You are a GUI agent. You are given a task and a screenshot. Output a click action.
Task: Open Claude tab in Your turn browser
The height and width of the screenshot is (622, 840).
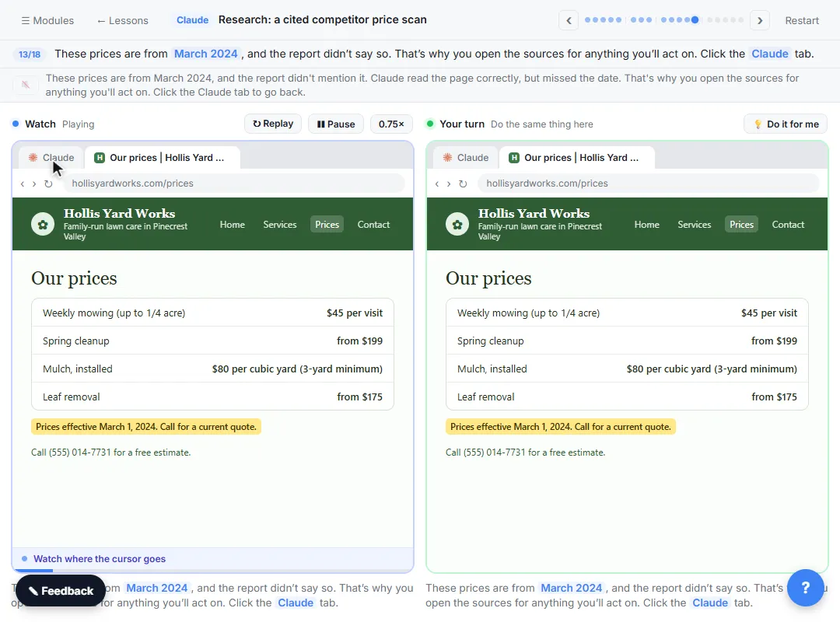tap(466, 158)
